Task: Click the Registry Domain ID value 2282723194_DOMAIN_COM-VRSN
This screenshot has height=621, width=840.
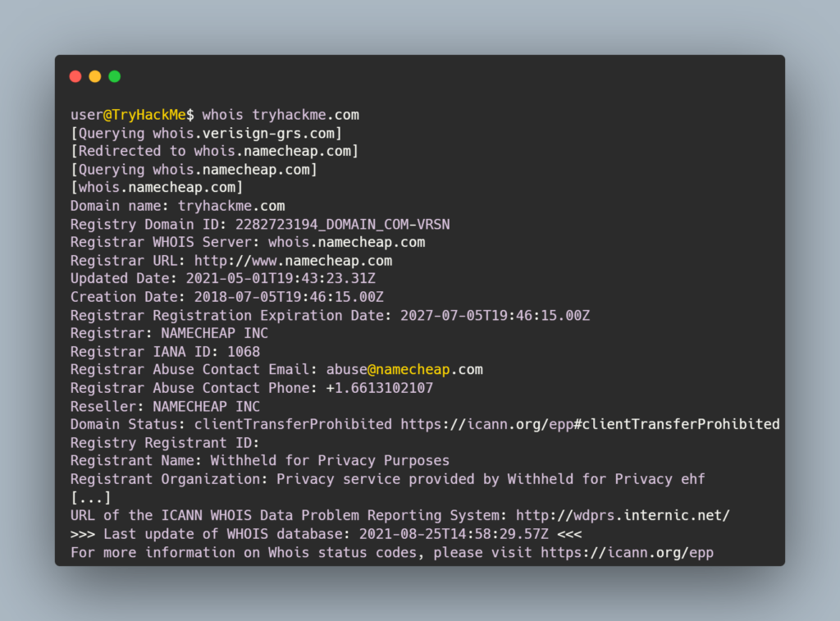Action: [342, 224]
